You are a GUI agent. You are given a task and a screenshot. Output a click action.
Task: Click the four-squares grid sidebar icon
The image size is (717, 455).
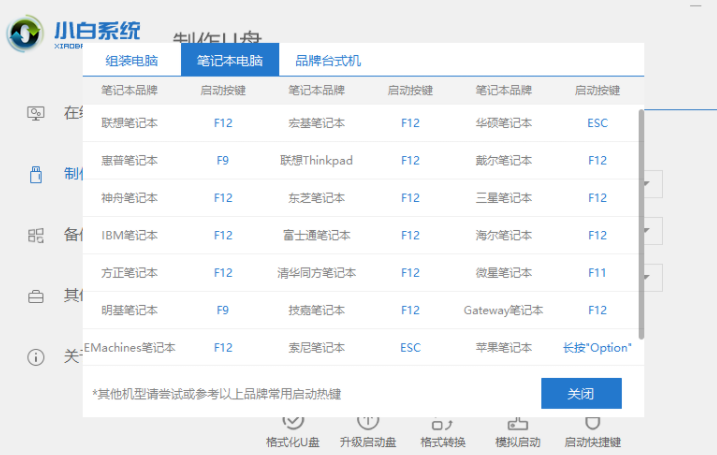36,235
